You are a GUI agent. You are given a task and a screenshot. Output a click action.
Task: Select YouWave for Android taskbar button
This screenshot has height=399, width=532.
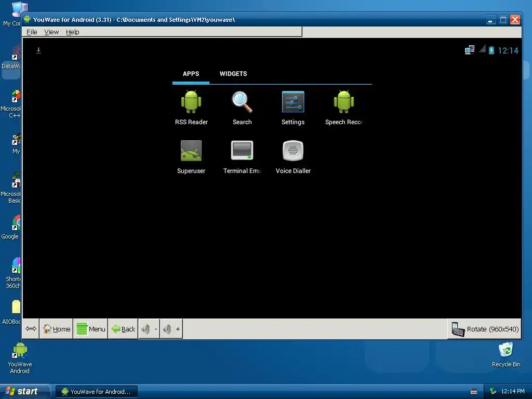pyautogui.click(x=96, y=392)
